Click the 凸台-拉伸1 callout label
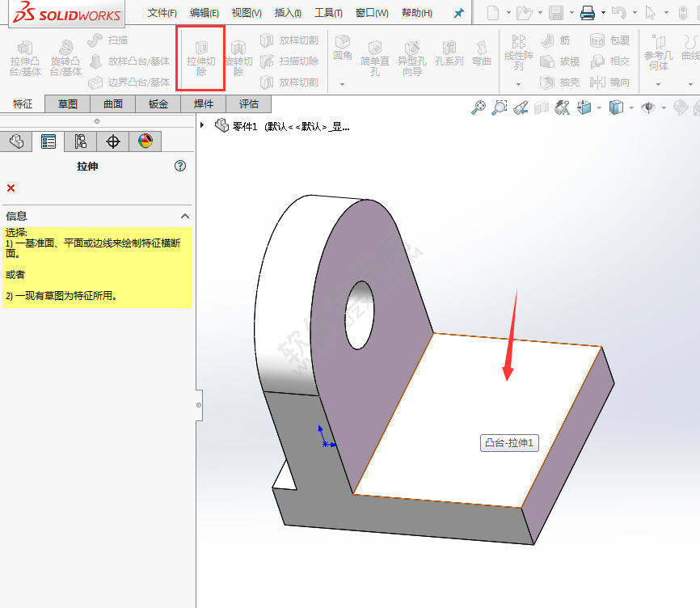 coord(508,443)
